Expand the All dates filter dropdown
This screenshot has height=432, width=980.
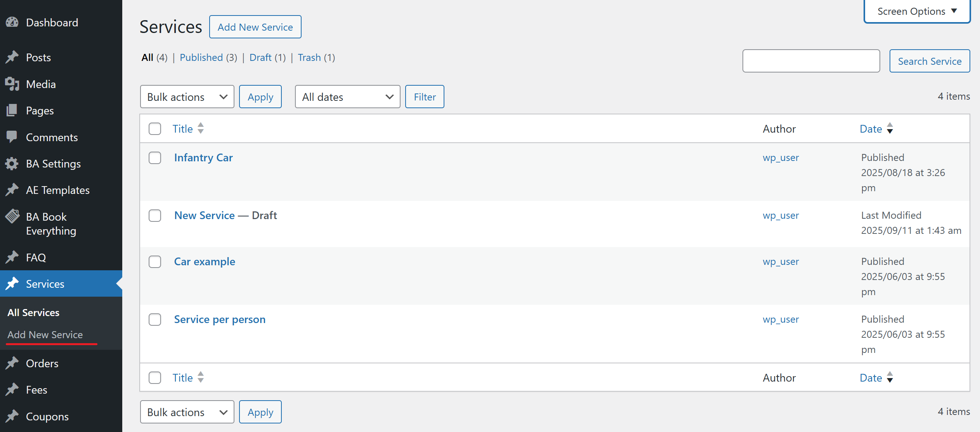pyautogui.click(x=347, y=97)
